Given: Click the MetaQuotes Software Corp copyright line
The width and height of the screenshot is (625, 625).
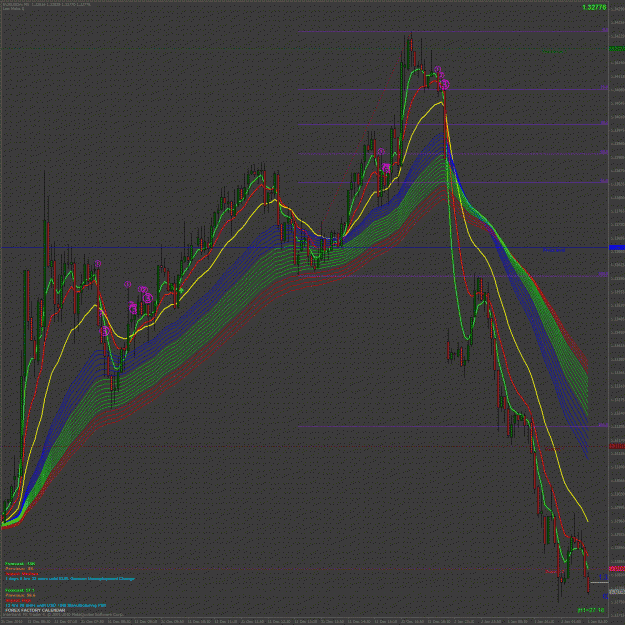Looking at the screenshot, I should pos(64,615).
